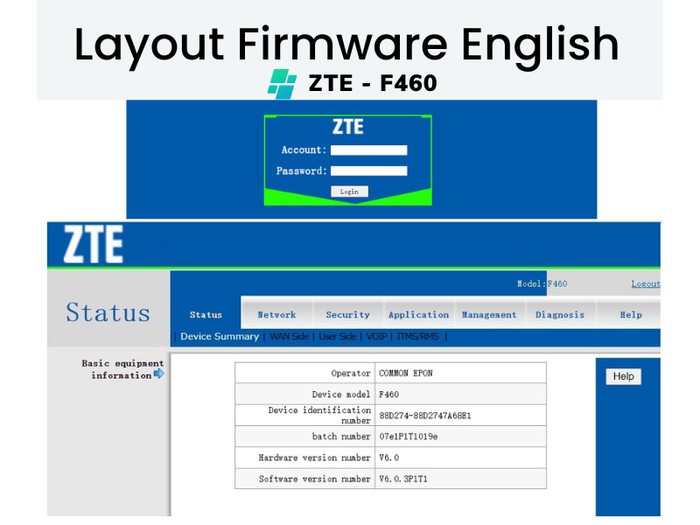Image resolution: width=700 pixels, height=525 pixels.
Task: Click software version value V6.0.3P1T1
Action: 403,479
